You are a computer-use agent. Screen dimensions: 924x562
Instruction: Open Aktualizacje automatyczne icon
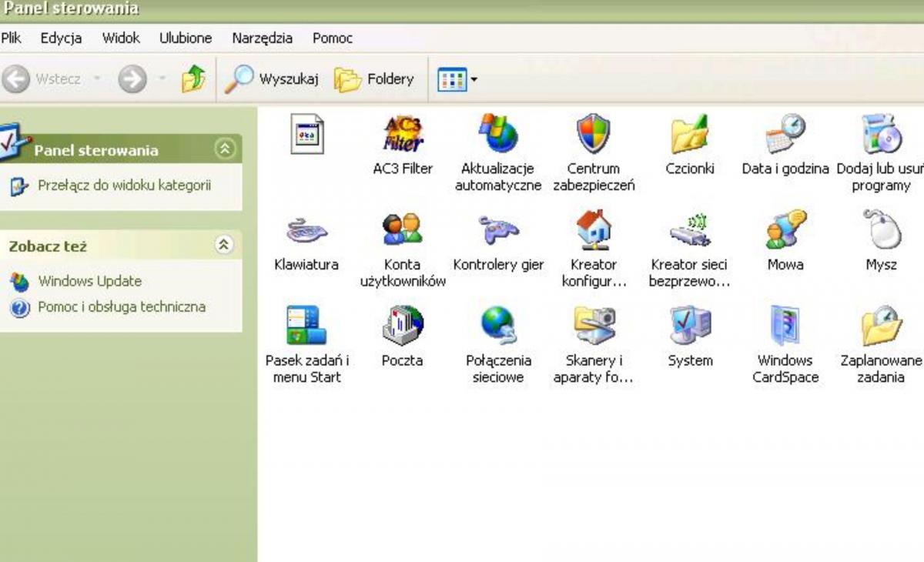498,135
